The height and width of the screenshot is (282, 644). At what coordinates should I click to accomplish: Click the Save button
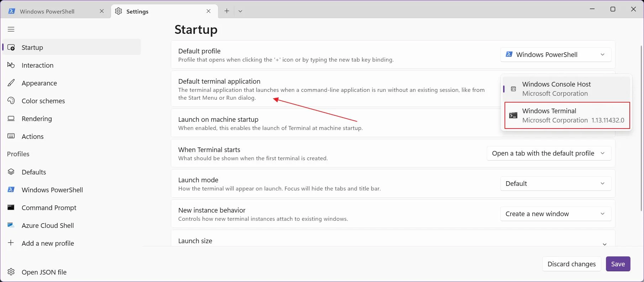[618, 264]
